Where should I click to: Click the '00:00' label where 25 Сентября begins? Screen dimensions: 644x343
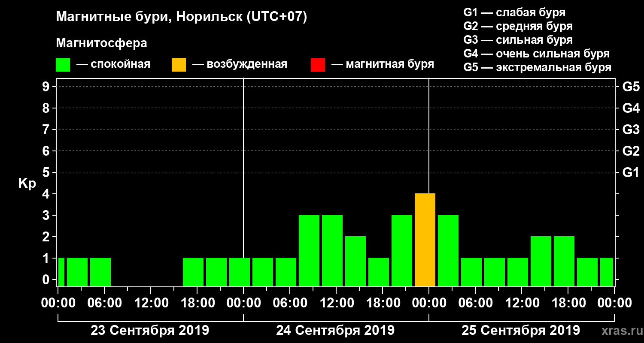coord(428,303)
